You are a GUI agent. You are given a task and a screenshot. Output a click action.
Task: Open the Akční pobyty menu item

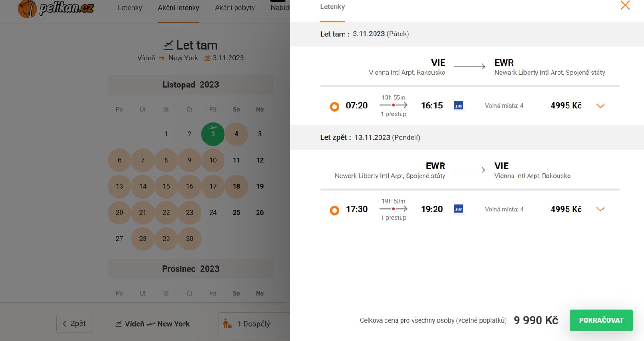click(x=235, y=8)
